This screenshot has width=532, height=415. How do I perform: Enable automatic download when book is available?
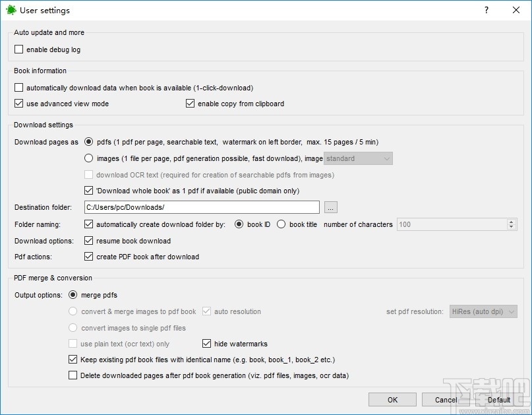(x=19, y=87)
